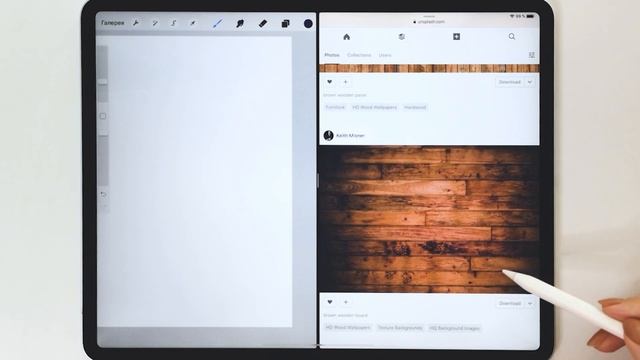The height and width of the screenshot is (360, 640).
Task: Tap the Unsplash submit photo plus icon
Action: [x=456, y=37]
